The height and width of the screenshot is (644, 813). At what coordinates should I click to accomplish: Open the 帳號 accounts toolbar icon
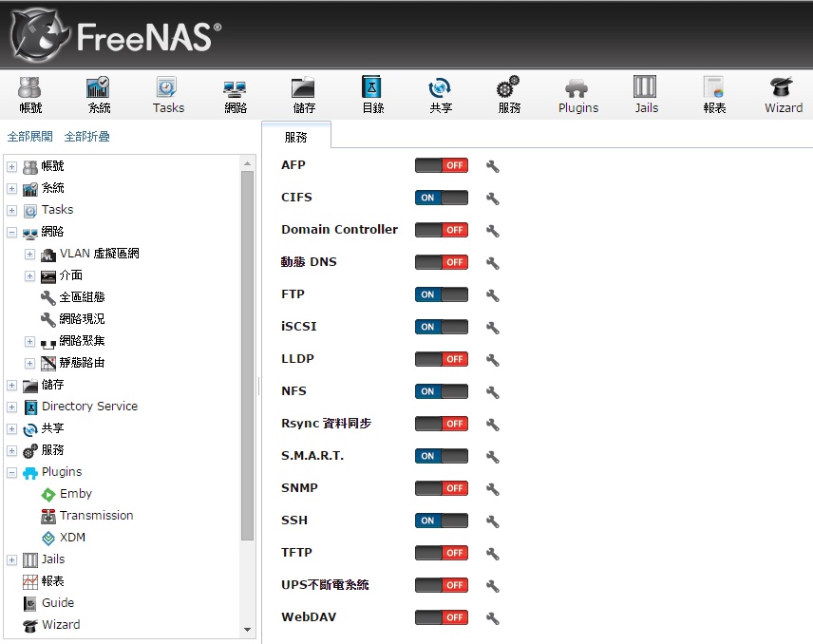tap(30, 94)
